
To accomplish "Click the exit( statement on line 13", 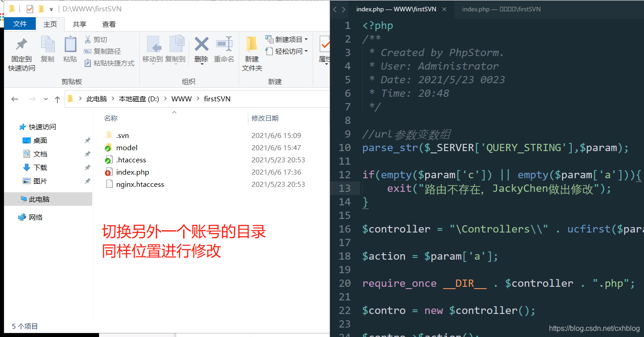I will [x=402, y=188].
